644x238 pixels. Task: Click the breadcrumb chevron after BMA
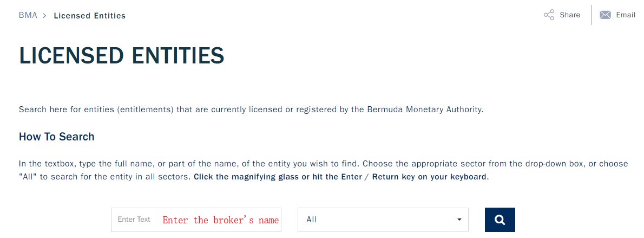45,16
